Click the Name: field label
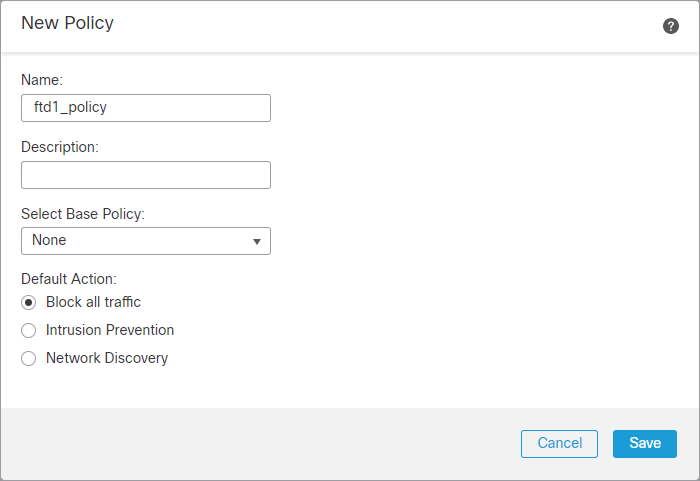700x481 pixels. 42,80
